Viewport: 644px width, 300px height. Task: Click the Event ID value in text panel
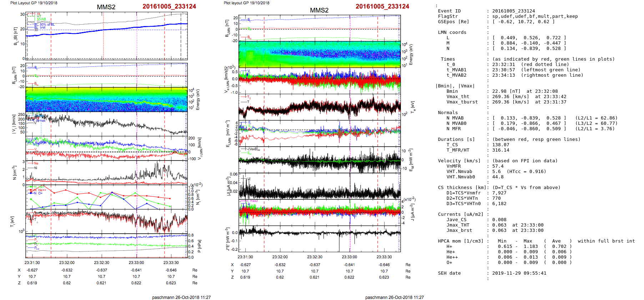click(x=508, y=11)
